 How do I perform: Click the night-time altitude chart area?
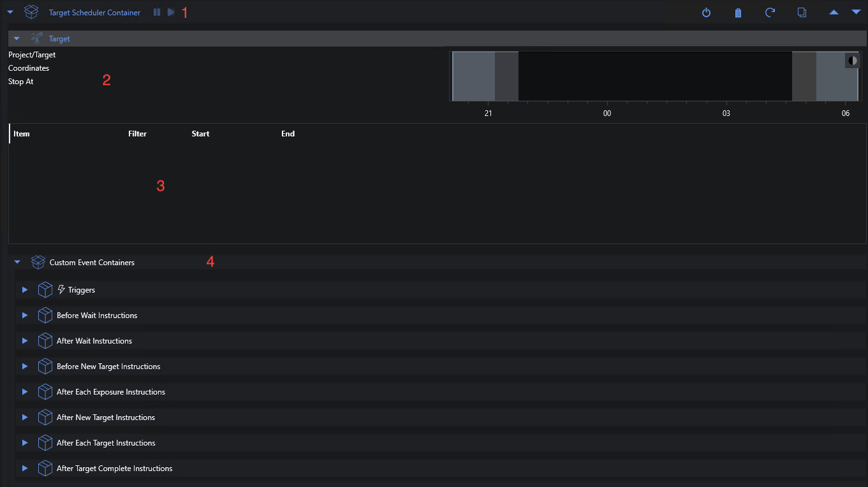[x=655, y=76]
